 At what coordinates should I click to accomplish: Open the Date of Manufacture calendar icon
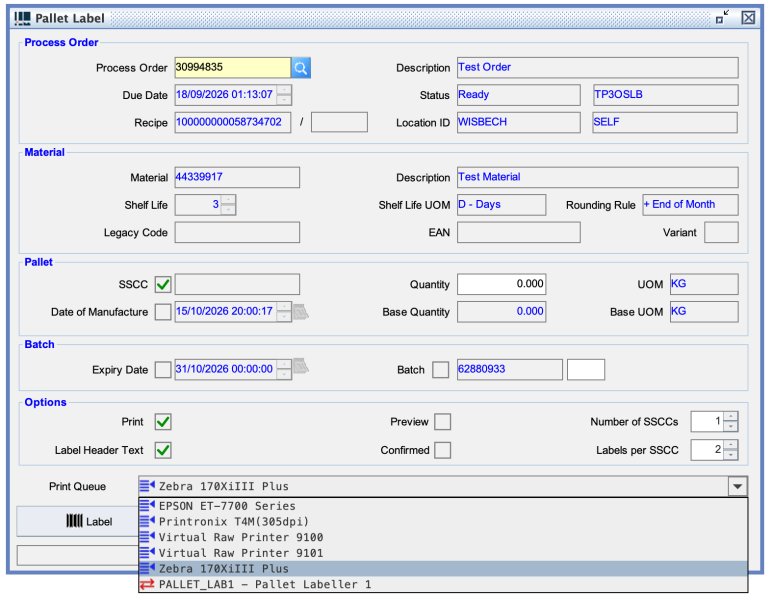(x=301, y=312)
